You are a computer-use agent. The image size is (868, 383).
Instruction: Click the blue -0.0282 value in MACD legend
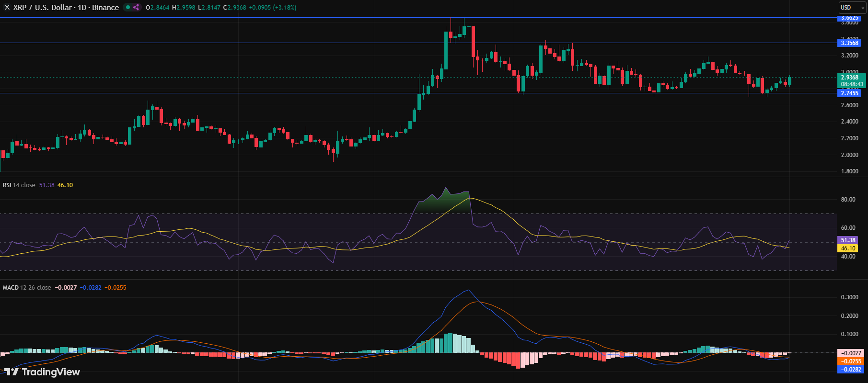pyautogui.click(x=91, y=288)
